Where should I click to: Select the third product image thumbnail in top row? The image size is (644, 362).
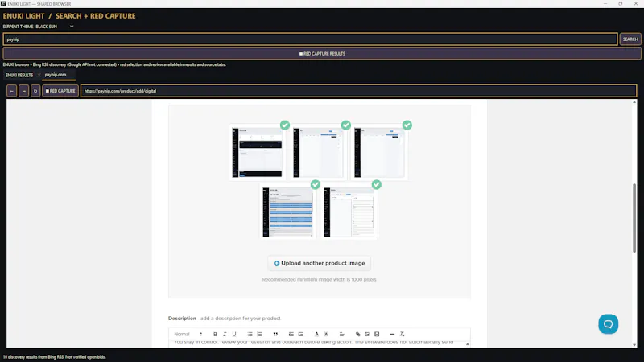click(379, 152)
